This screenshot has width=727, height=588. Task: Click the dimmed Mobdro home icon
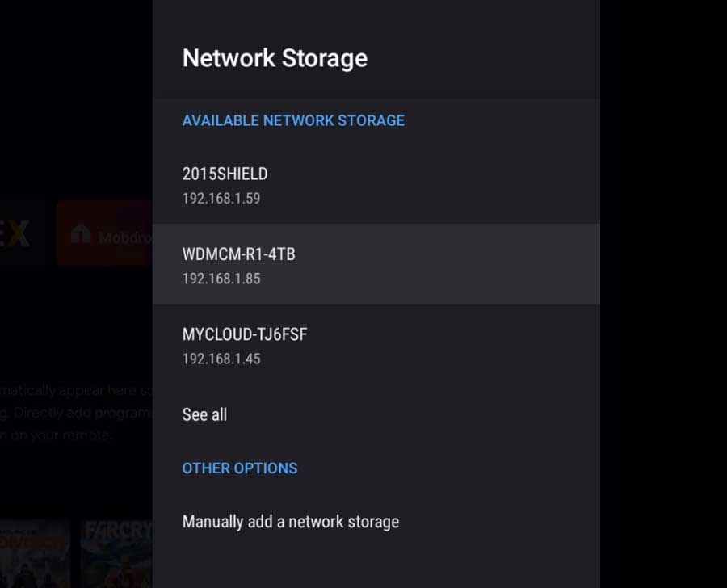click(x=81, y=235)
